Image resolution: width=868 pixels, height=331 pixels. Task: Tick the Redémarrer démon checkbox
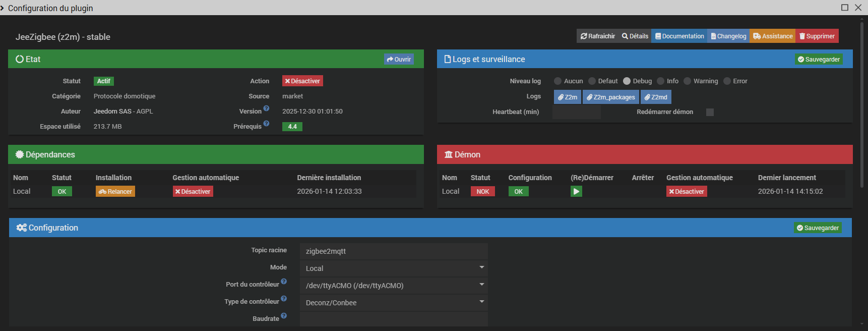coord(710,112)
